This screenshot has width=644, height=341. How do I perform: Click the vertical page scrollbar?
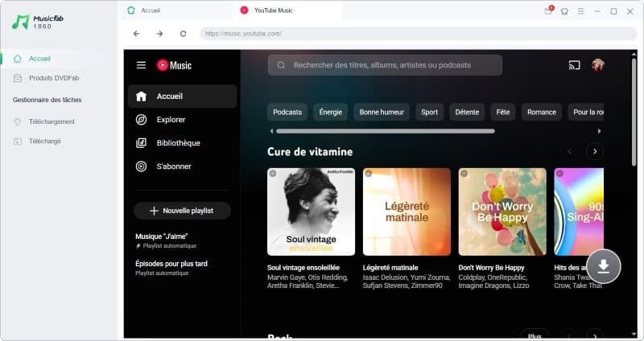[634, 112]
